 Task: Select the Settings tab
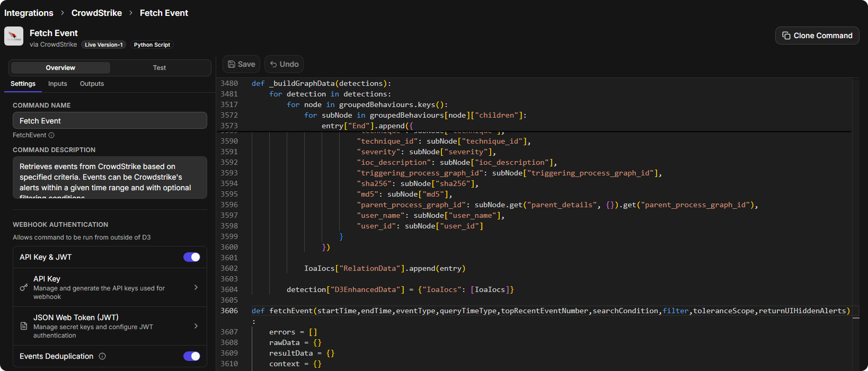[23, 84]
